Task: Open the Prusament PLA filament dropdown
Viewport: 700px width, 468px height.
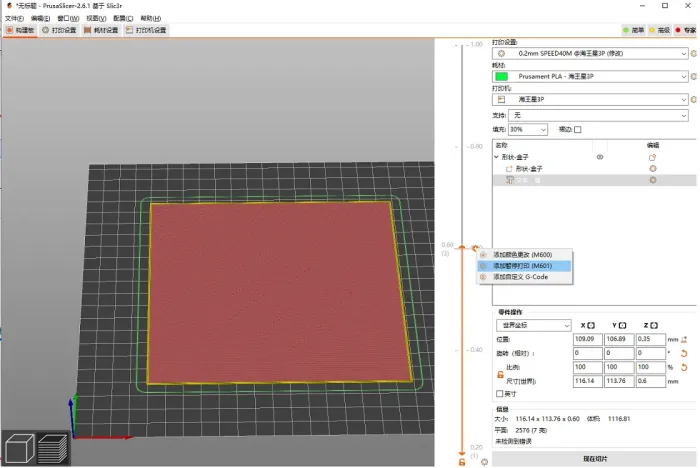Action: click(x=590, y=76)
